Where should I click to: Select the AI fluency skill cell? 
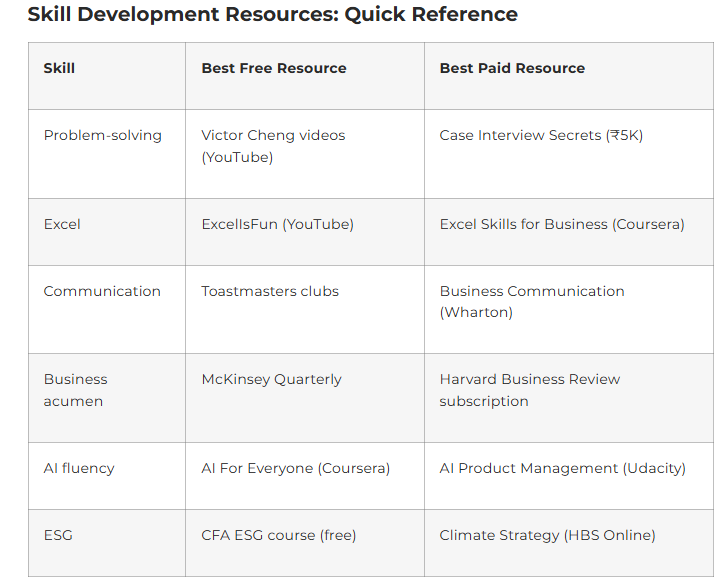[79, 468]
